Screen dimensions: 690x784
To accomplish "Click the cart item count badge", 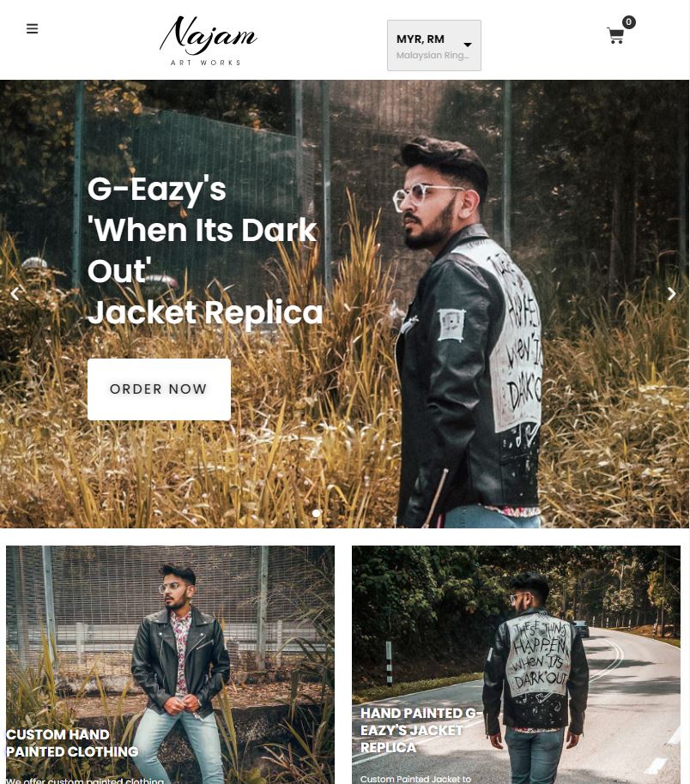I will (628, 22).
